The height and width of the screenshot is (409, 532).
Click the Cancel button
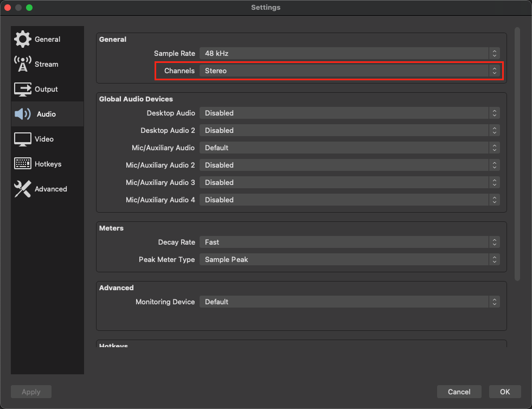click(459, 392)
